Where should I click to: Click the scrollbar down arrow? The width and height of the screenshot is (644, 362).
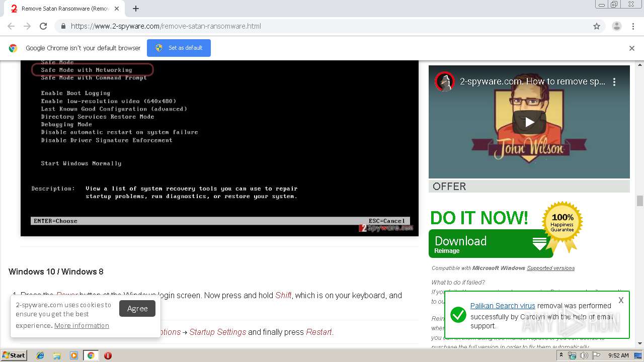coord(640,343)
